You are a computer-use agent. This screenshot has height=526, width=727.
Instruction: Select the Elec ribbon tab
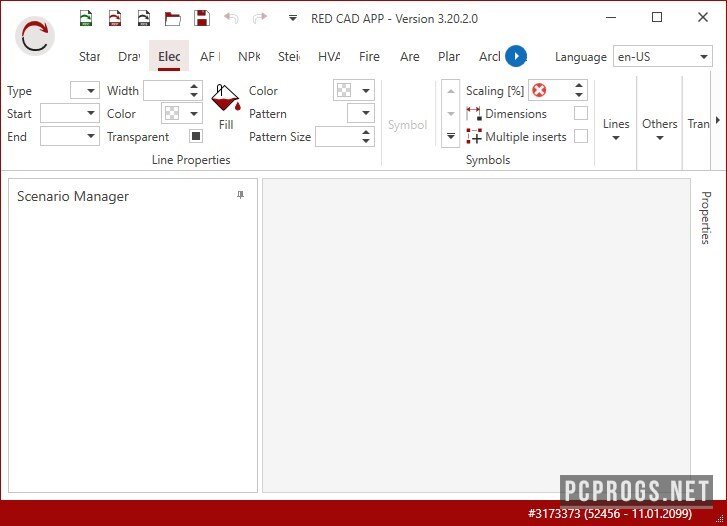click(169, 57)
